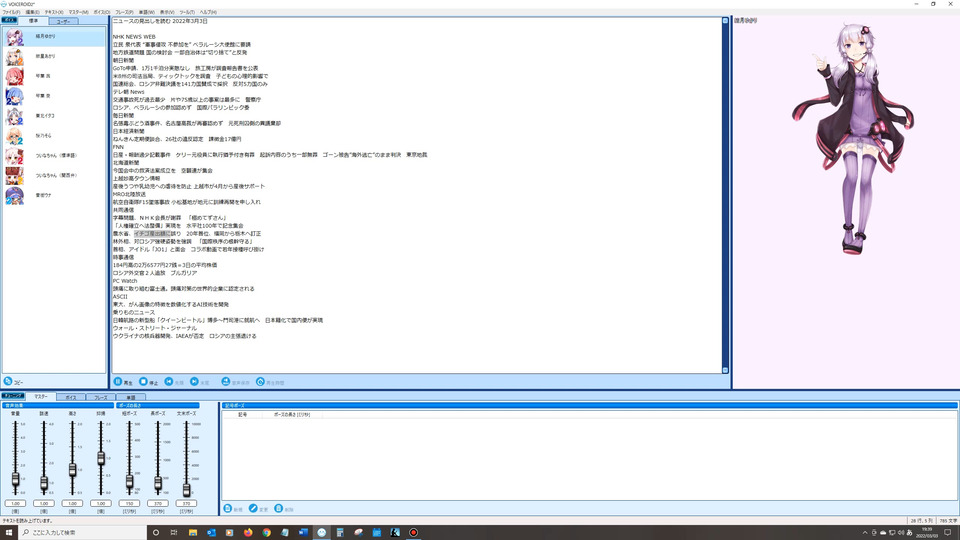Select the blue-haired 琴葉 葵 voice
960x540 pixels.
54,96
